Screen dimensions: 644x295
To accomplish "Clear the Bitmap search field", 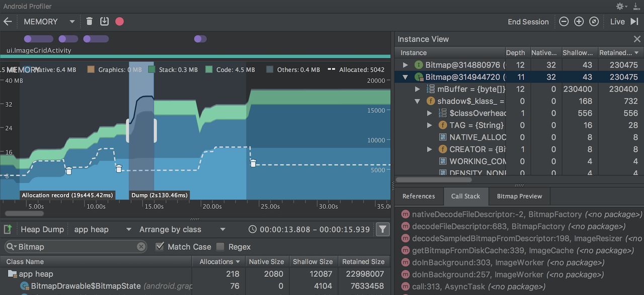I will pyautogui.click(x=140, y=247).
